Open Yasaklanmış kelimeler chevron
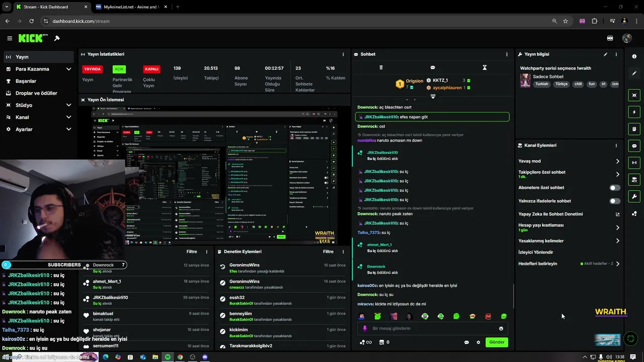 click(618, 241)
